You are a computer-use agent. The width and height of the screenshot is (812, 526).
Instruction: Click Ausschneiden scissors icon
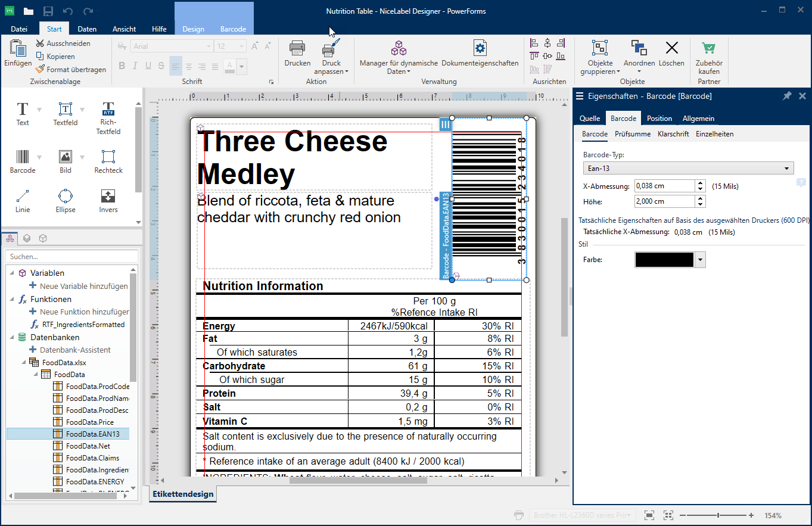(40, 43)
